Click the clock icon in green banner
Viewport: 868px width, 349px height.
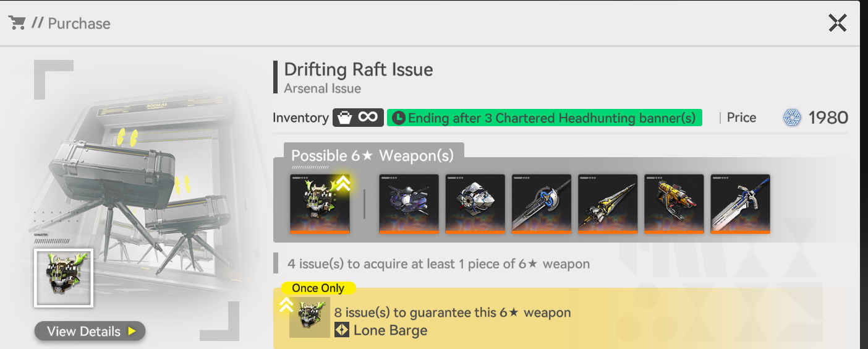pos(399,118)
